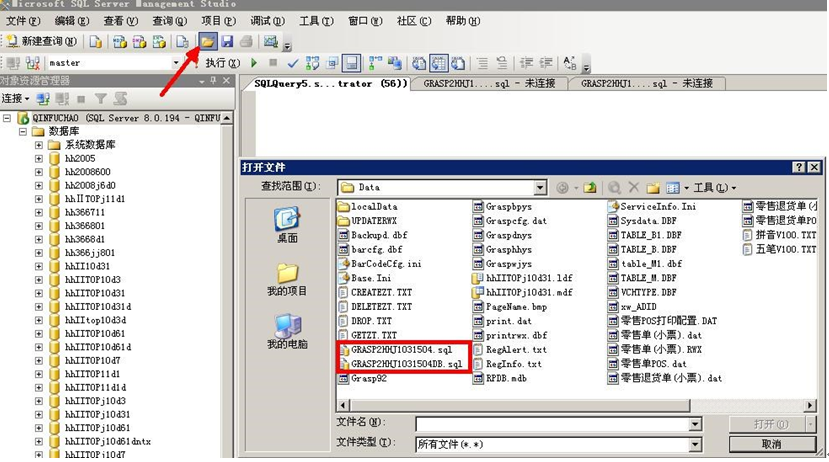Expand the hh2005 database tree node
This screenshot has width=829, height=462.
click(39, 158)
